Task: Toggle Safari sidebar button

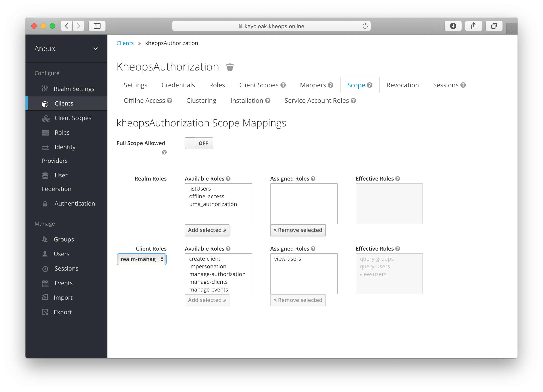Action: [97, 26]
